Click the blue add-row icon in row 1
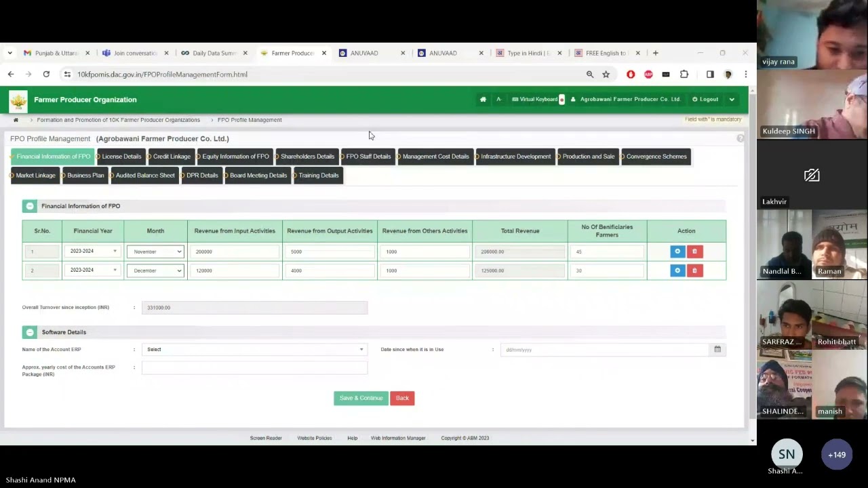The width and height of the screenshot is (868, 488). click(677, 251)
